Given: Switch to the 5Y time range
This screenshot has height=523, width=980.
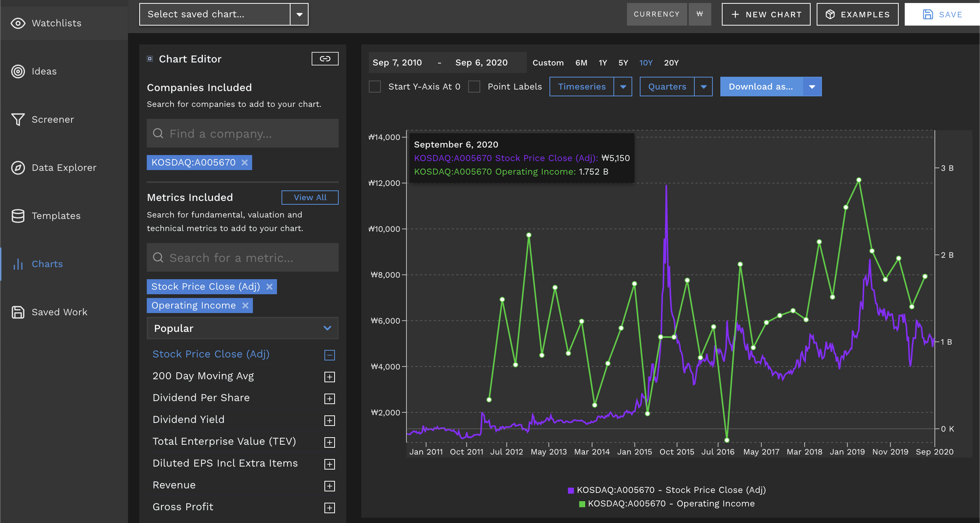Looking at the screenshot, I should coord(623,63).
